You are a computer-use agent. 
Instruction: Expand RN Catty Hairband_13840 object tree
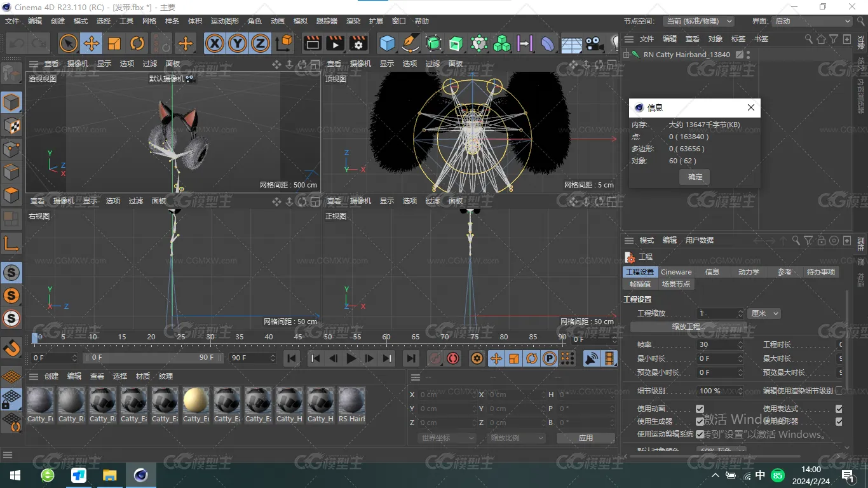(x=626, y=55)
